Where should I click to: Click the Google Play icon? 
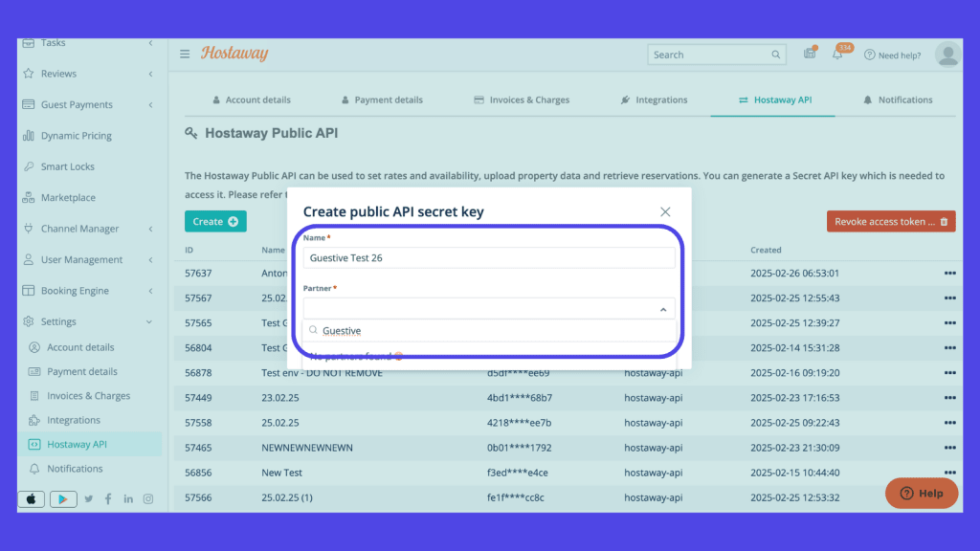tap(63, 499)
